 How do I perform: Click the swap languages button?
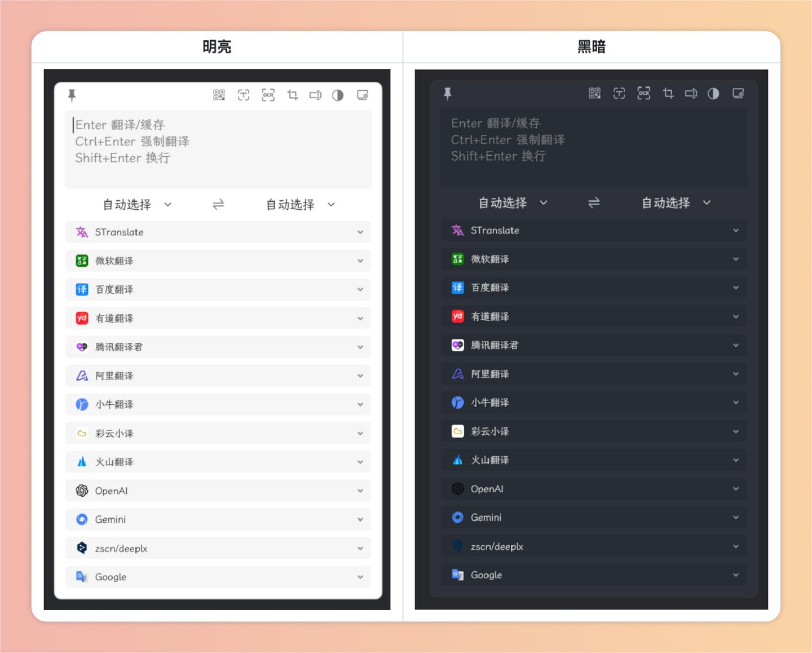(218, 205)
